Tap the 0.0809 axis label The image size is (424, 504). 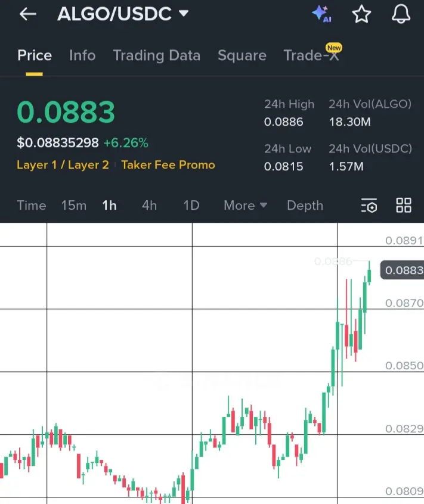click(x=404, y=491)
